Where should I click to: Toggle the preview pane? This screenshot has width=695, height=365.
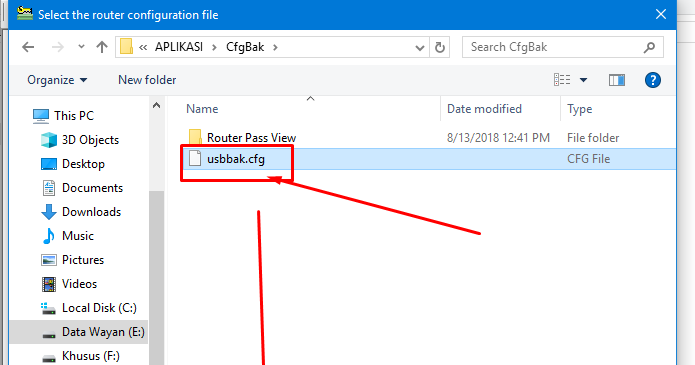click(617, 80)
